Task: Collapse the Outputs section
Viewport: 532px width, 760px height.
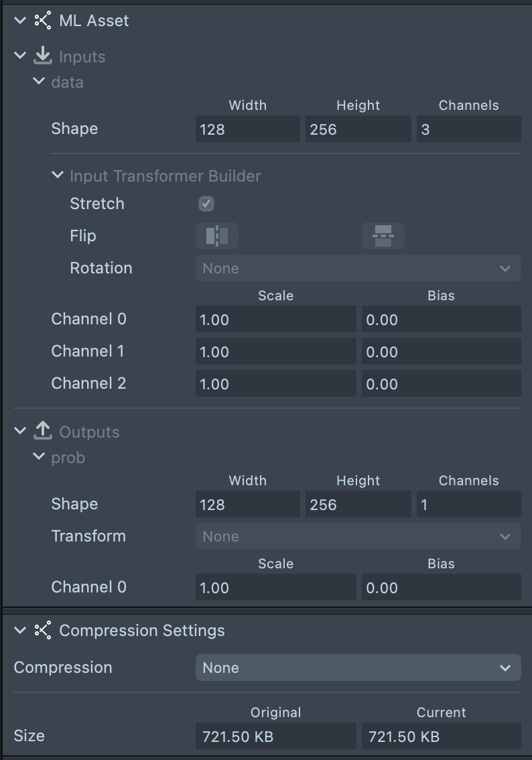Action: point(20,432)
